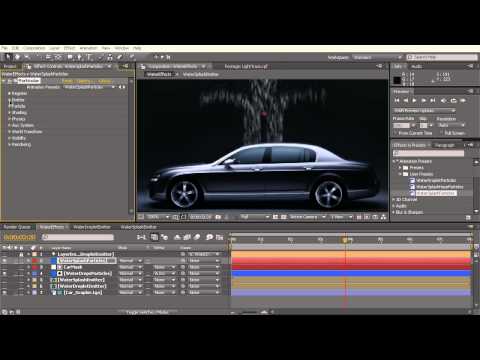This screenshot has width=480, height=360.
Task: Select the Type text tool
Action: click(89, 57)
